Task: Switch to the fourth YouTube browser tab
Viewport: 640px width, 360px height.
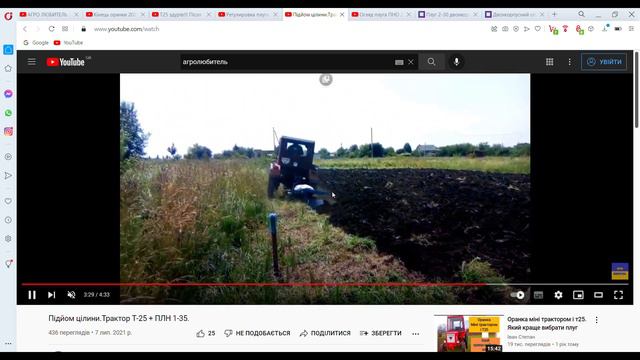Action: [x=247, y=14]
